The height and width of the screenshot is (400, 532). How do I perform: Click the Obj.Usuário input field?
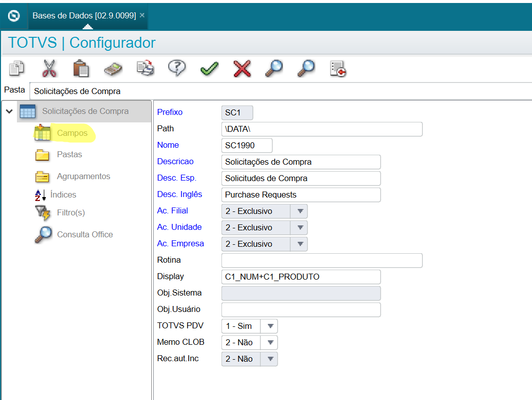(301, 310)
